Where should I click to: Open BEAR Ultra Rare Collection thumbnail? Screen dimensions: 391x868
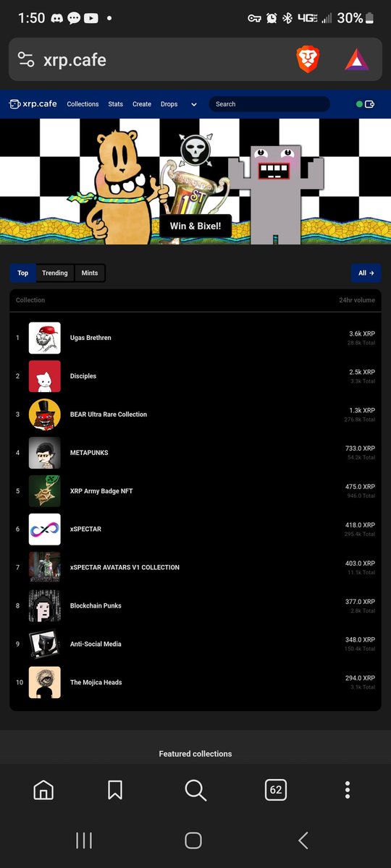point(44,414)
